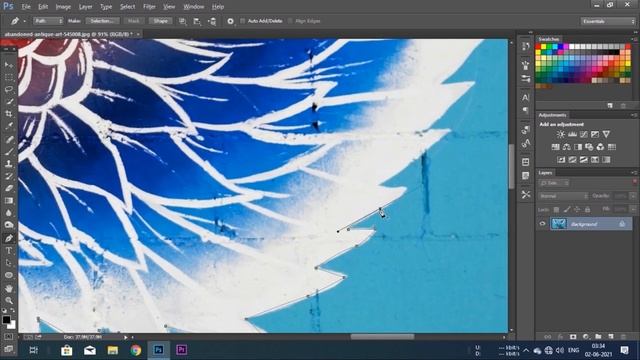
Task: Open the Fill value dropdown
Action: click(x=633, y=209)
